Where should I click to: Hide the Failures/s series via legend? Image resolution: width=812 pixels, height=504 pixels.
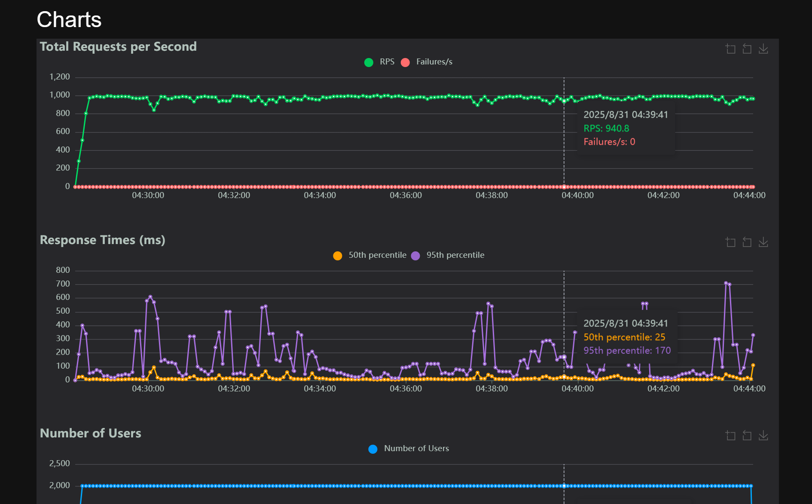coord(427,62)
